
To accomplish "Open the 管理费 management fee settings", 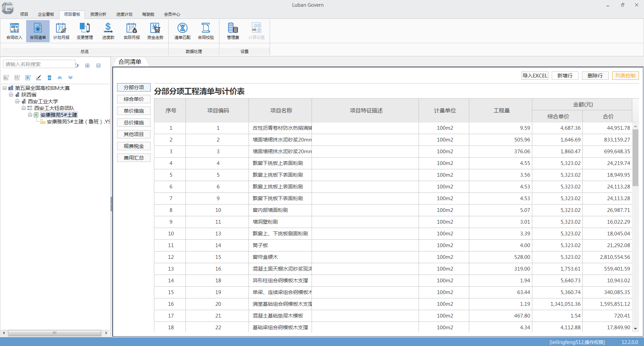I will (233, 31).
